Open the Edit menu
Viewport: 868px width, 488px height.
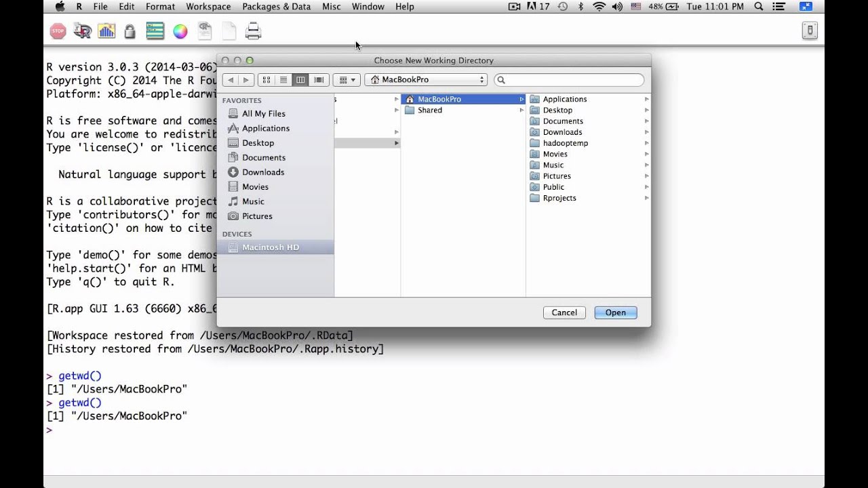(127, 7)
